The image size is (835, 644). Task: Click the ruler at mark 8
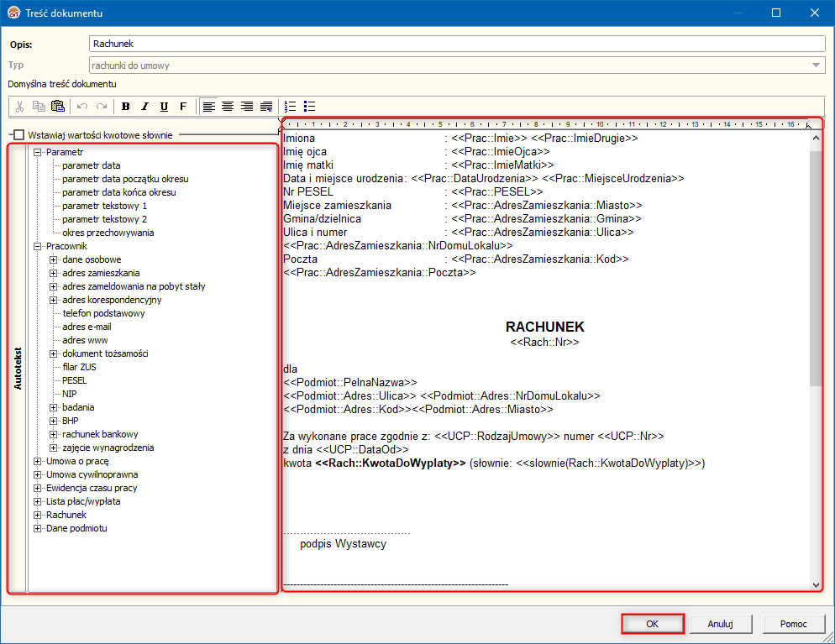536,124
